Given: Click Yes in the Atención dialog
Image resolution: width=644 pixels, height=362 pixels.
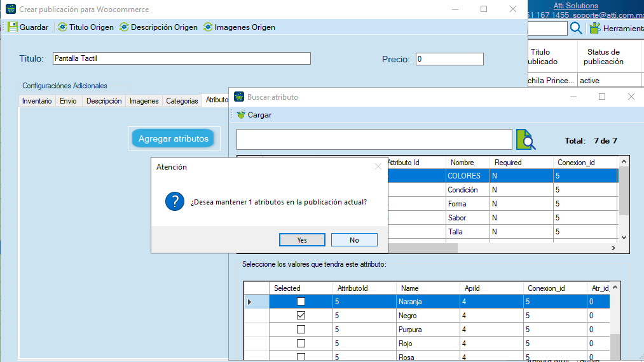Looking at the screenshot, I should (x=302, y=240).
